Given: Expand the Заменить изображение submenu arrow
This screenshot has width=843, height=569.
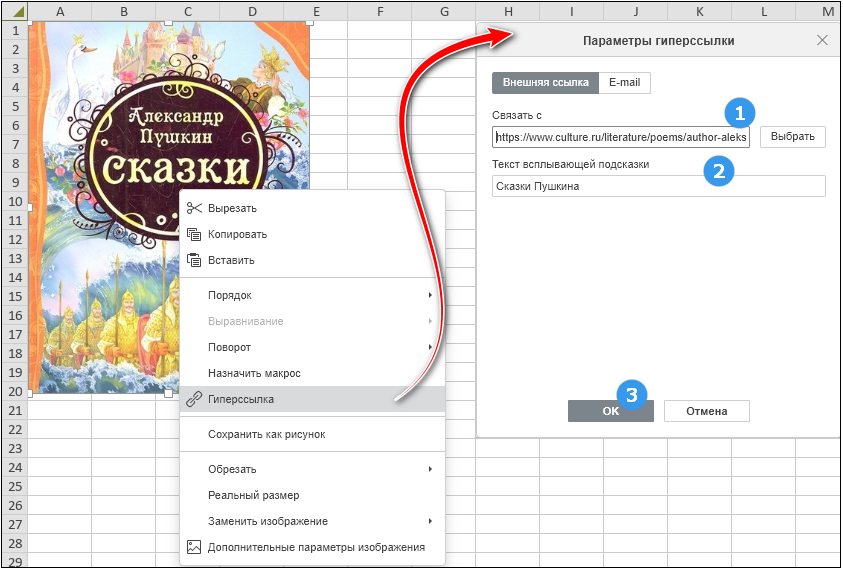Looking at the screenshot, I should (430, 521).
